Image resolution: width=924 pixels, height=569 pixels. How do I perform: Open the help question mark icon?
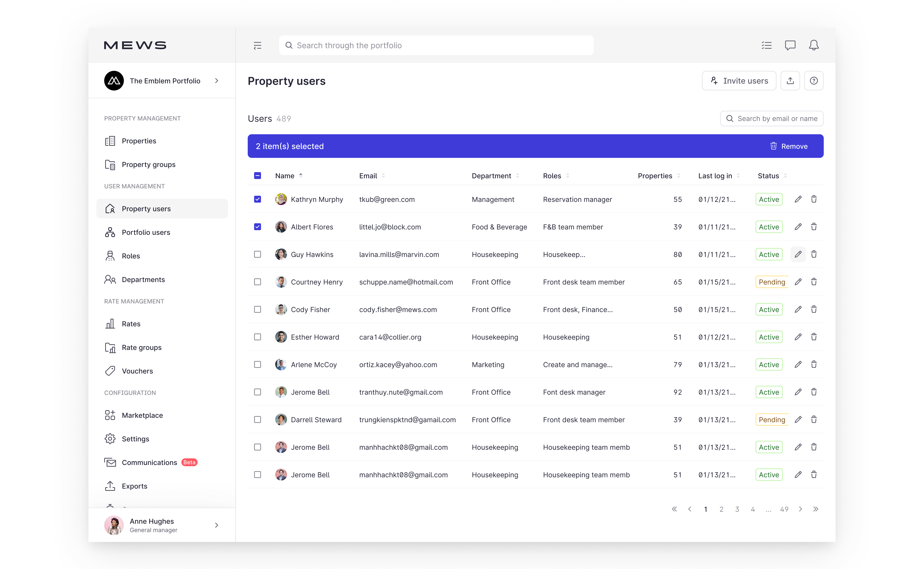(x=813, y=81)
